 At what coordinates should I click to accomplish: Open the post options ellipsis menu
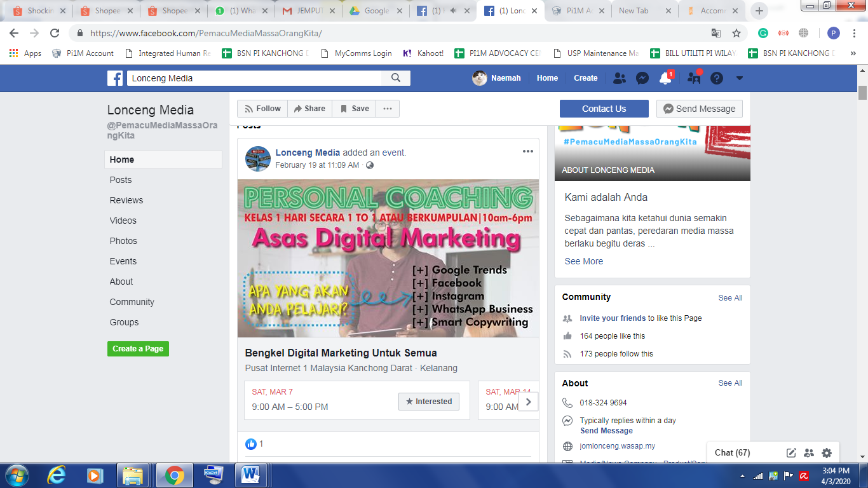(527, 151)
